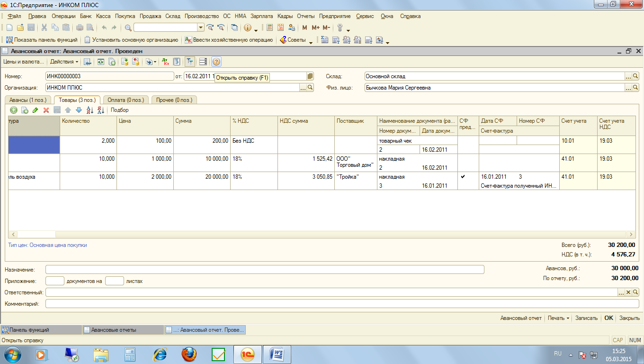Click the Записать button
The height and width of the screenshot is (364, 644).
pos(586,318)
